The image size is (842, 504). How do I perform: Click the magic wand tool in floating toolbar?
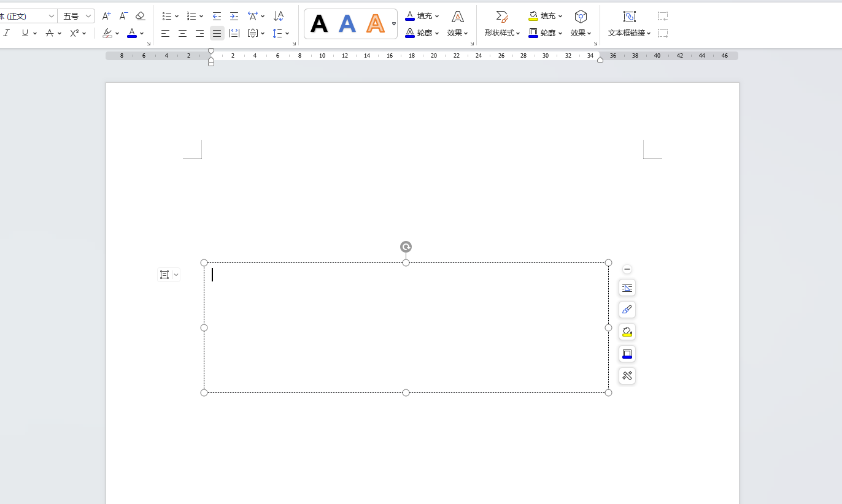(627, 376)
